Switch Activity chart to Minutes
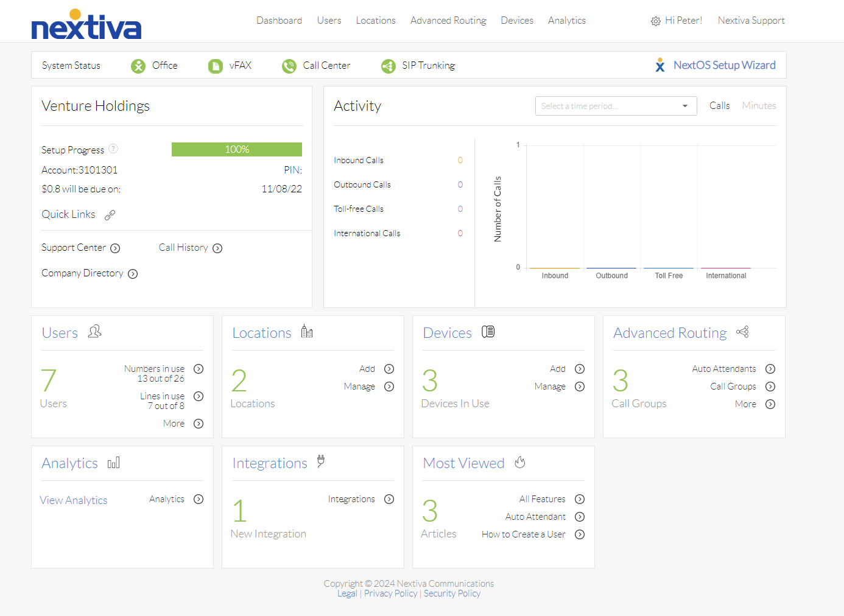The image size is (844, 616). tap(759, 106)
